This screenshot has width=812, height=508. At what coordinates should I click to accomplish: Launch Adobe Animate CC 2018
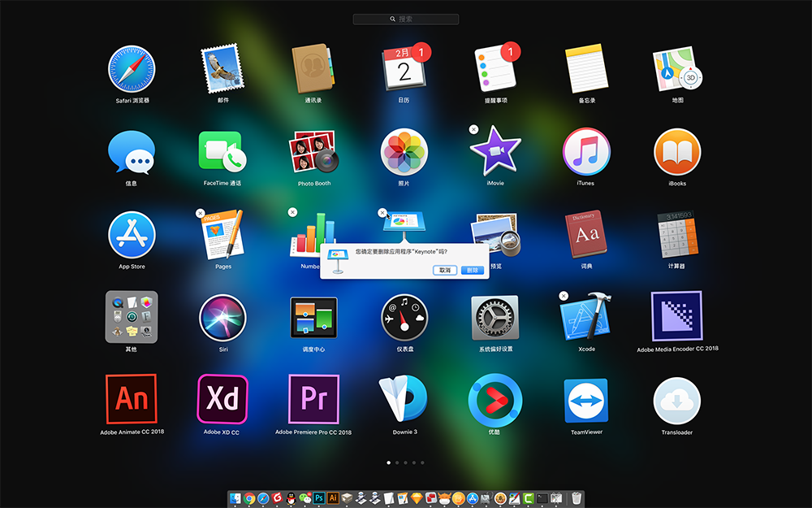click(x=132, y=399)
